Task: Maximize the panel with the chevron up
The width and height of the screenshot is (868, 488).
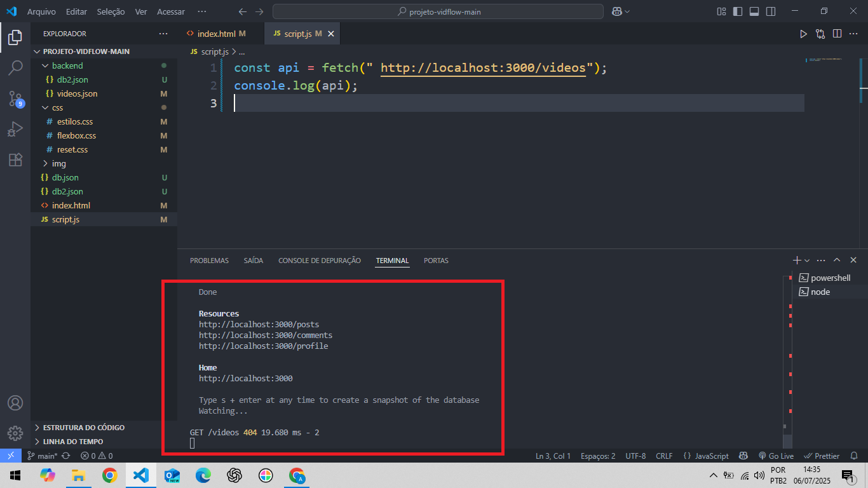Action: pos(837,261)
